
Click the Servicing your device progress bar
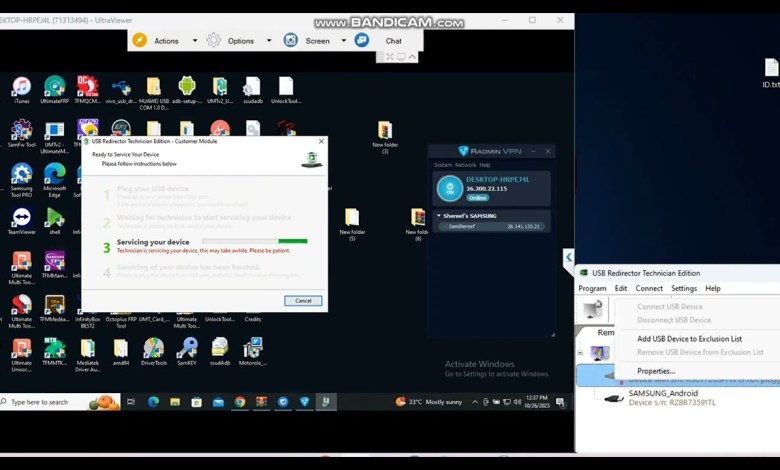255,241
